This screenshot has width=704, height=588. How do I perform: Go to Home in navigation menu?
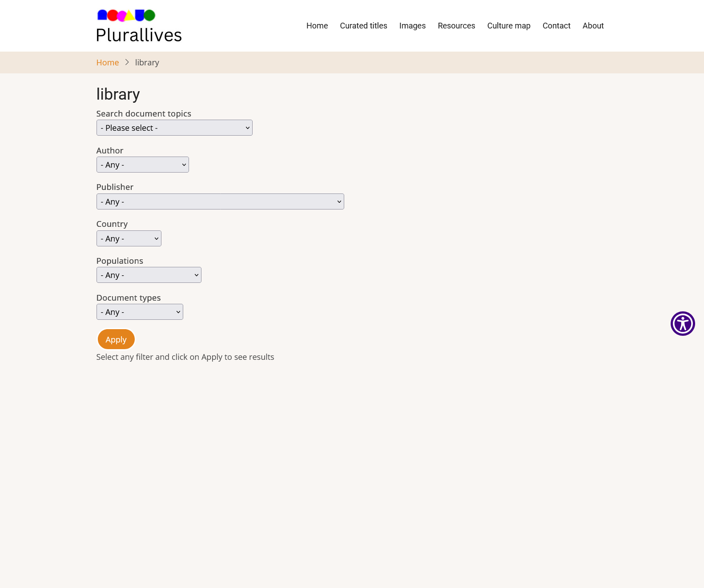317,26
